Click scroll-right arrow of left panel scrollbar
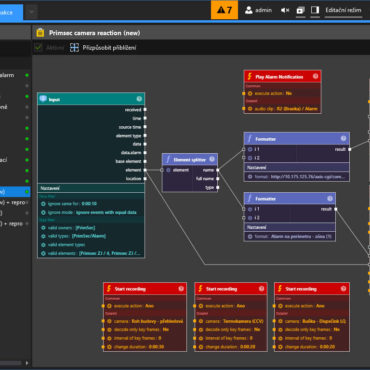This screenshot has width=370, height=370. [27, 363]
